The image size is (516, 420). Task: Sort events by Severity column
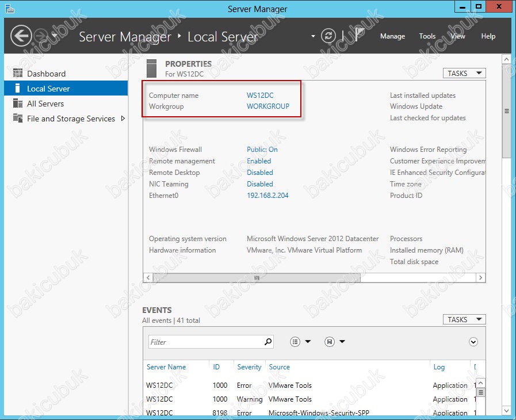coord(249,366)
